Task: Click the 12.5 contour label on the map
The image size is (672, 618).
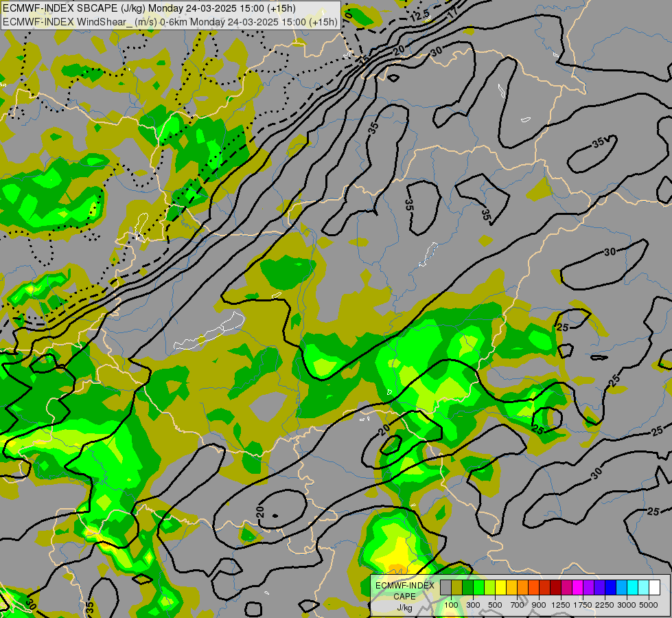Action: pos(419,16)
